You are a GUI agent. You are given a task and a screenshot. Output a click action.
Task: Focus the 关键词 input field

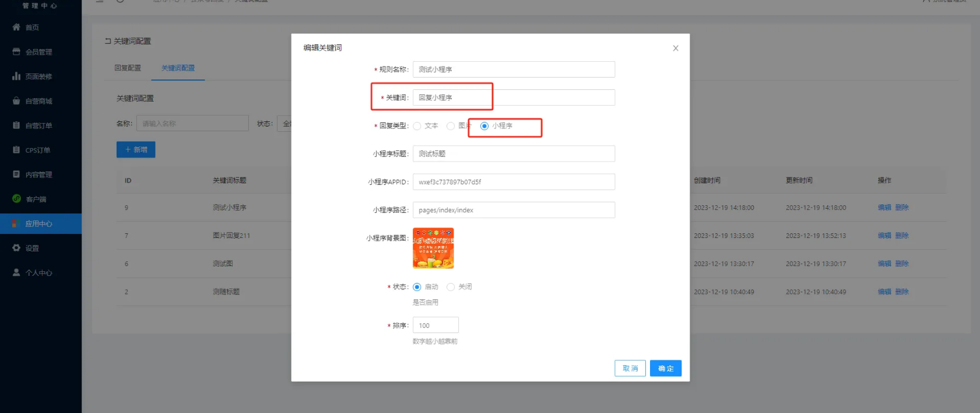point(514,97)
